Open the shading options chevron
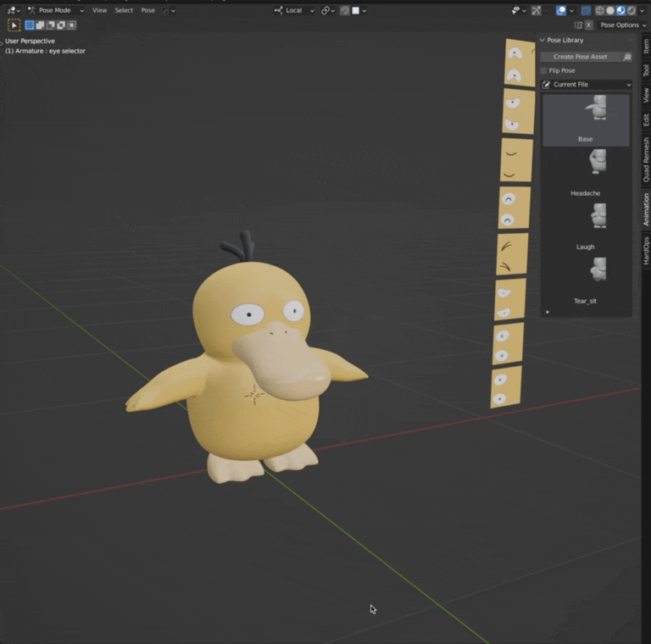 pyautogui.click(x=642, y=11)
